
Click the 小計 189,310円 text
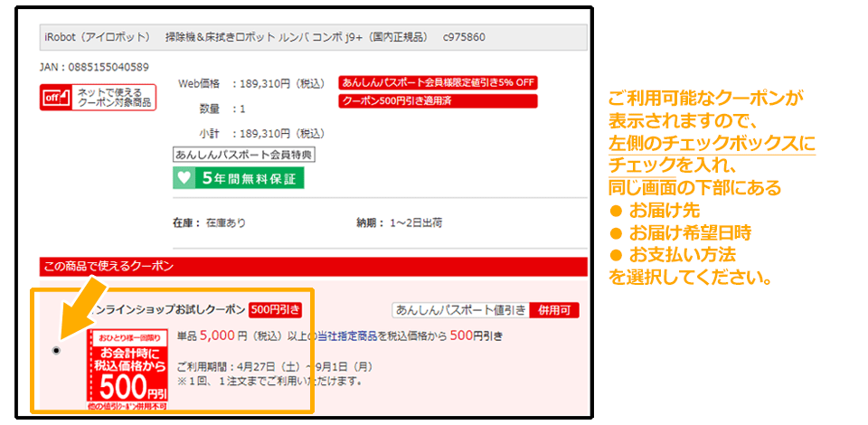tap(262, 133)
